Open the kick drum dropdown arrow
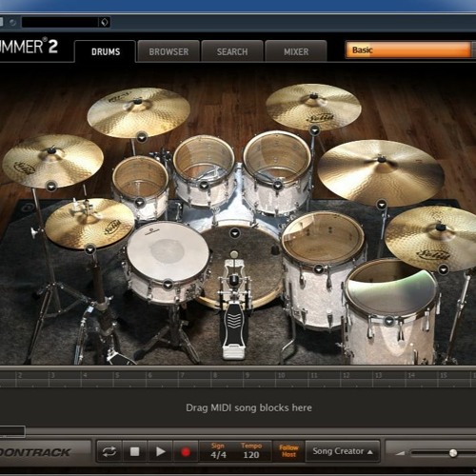476x476 pixels. coord(234,233)
